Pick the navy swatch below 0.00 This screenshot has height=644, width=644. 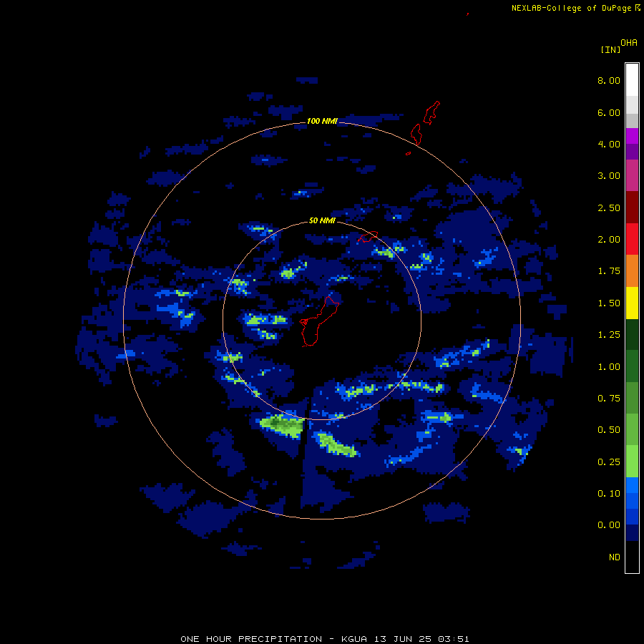632,533
